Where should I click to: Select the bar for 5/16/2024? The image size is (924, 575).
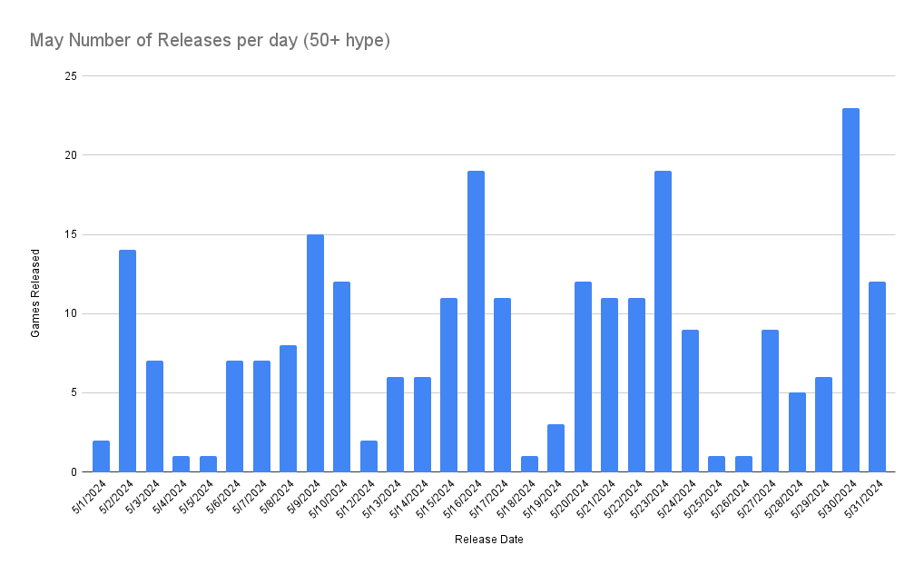point(476,322)
